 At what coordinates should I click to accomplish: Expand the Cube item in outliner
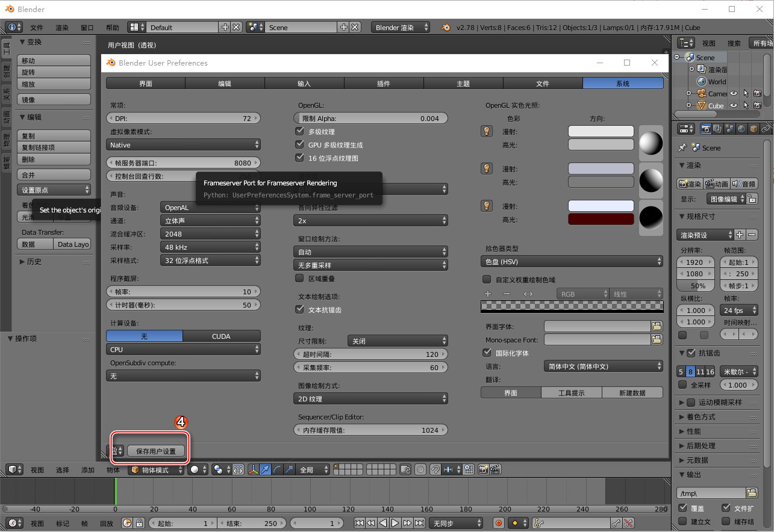click(x=688, y=105)
